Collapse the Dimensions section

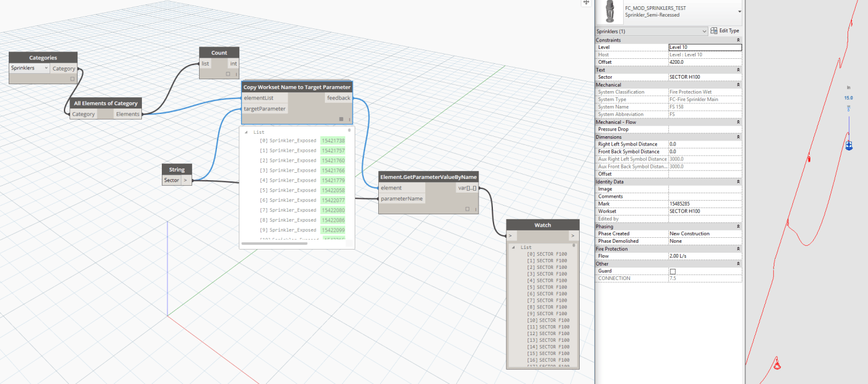(738, 137)
